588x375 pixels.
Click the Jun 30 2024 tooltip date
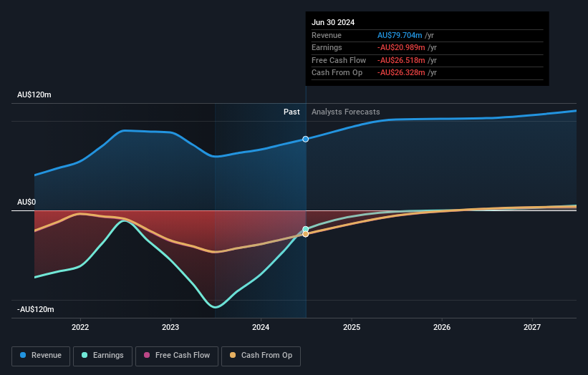coord(333,22)
